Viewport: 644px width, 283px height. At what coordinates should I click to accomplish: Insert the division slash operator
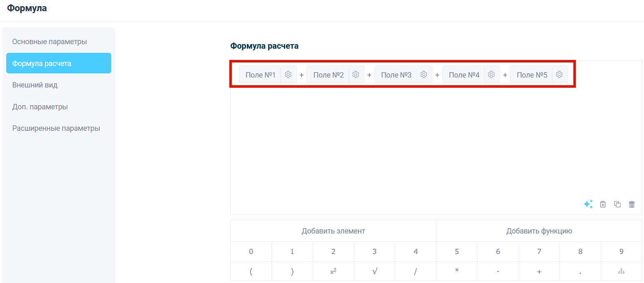point(416,271)
